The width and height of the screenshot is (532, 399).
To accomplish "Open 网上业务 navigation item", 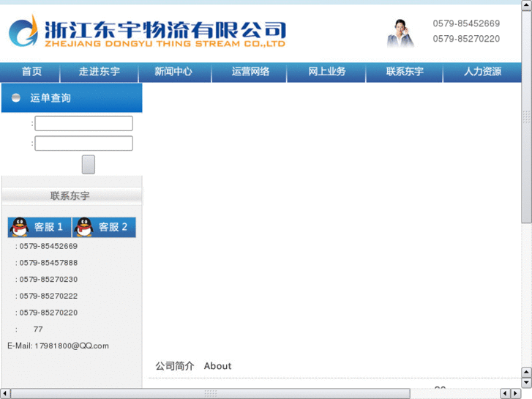I will pyautogui.click(x=326, y=72).
